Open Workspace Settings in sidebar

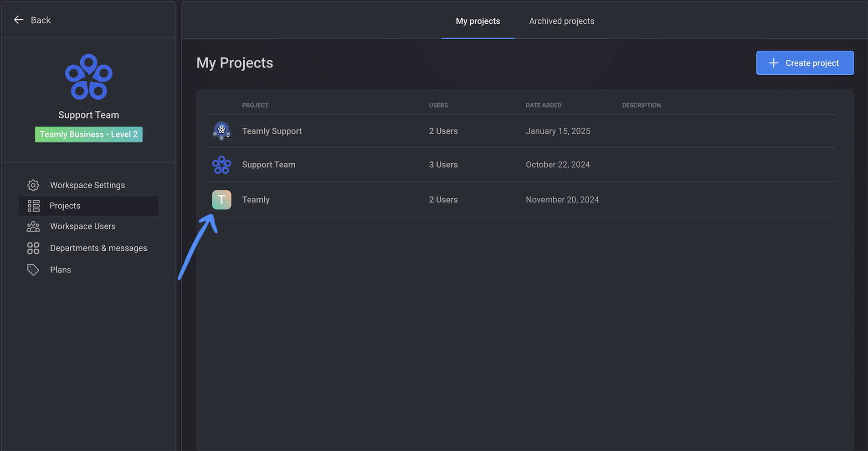(89, 185)
